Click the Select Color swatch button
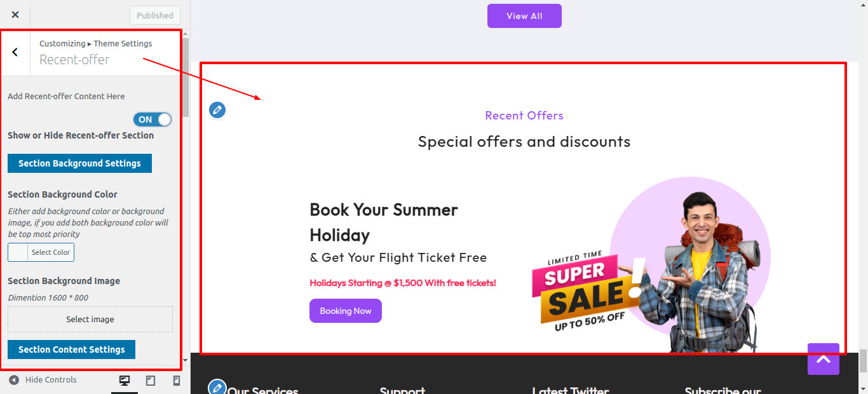 coord(41,252)
